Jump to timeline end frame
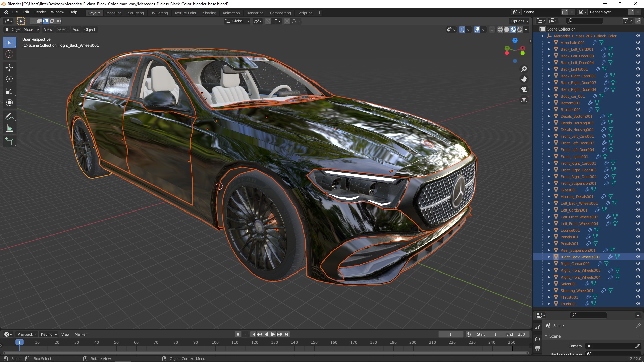The width and height of the screenshot is (644, 362). pos(286,334)
